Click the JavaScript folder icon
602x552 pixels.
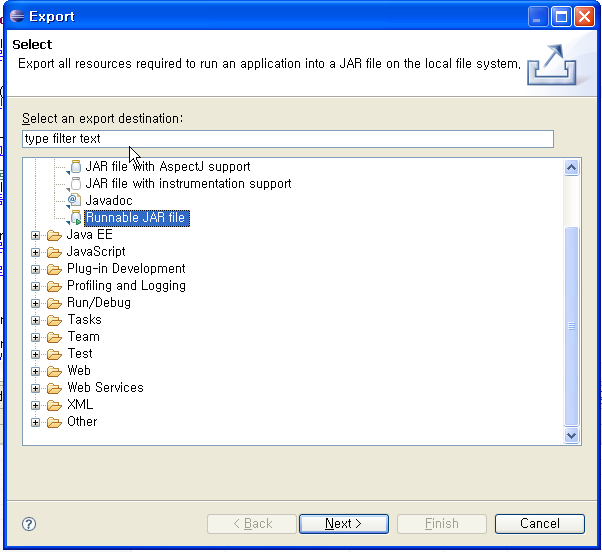click(54, 252)
